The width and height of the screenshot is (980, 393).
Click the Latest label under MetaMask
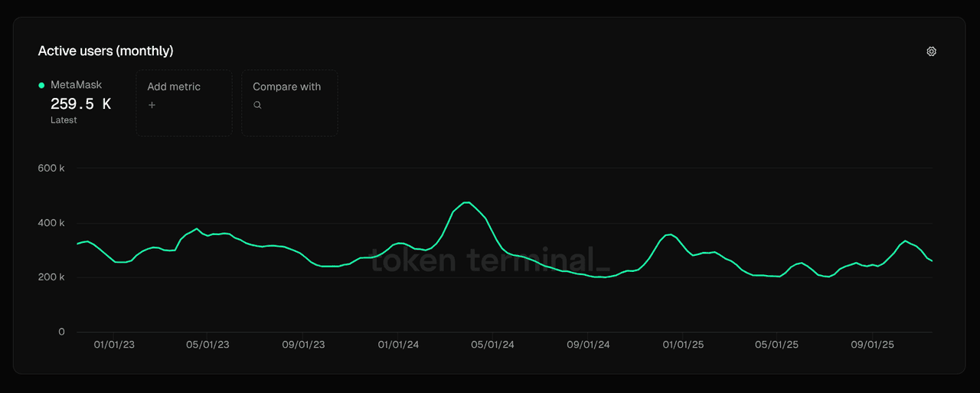(x=64, y=120)
